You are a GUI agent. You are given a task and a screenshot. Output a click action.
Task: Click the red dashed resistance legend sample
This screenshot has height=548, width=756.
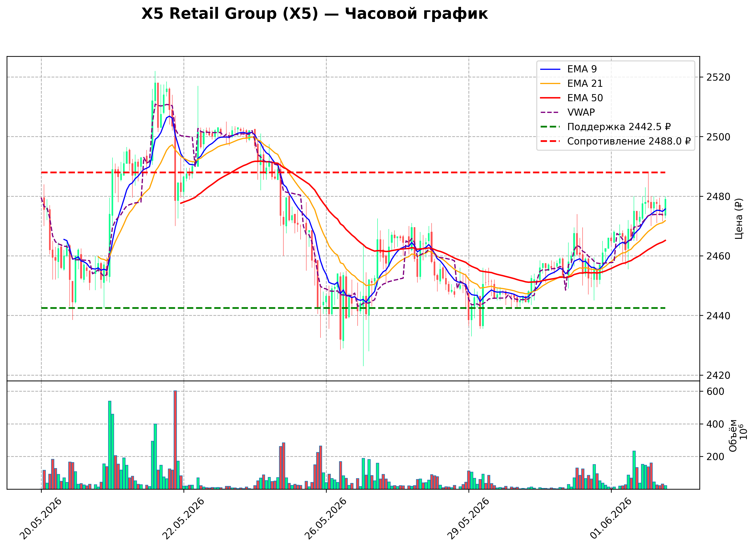[550, 141]
